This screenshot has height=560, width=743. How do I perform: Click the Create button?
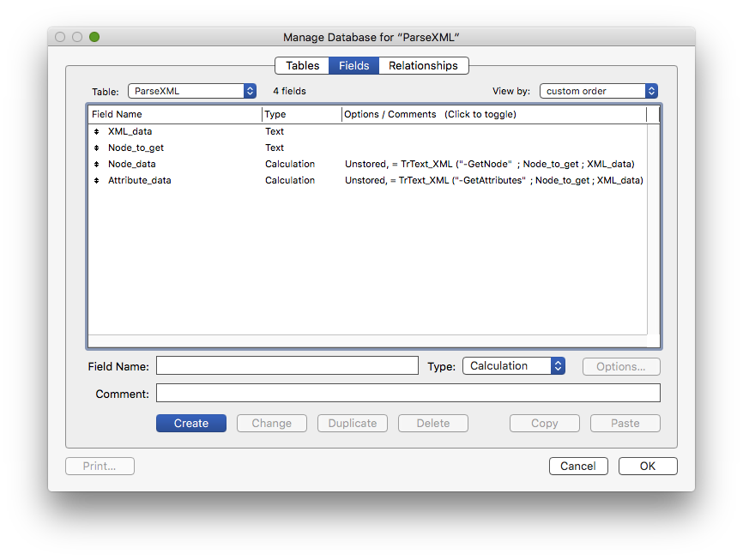[x=191, y=423]
